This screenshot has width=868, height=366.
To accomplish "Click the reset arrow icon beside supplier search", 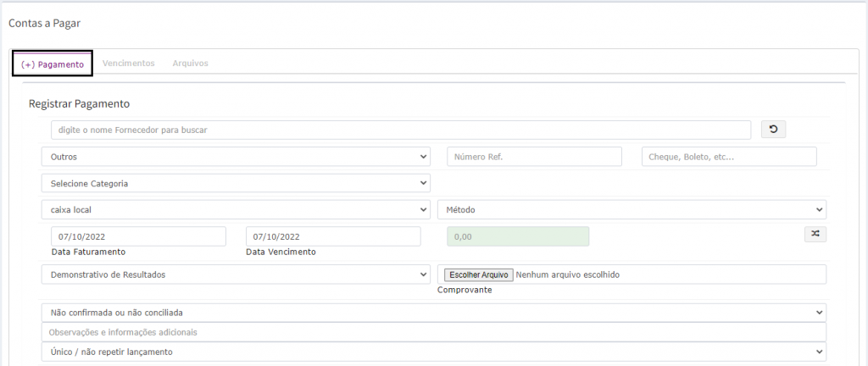I will pos(773,130).
